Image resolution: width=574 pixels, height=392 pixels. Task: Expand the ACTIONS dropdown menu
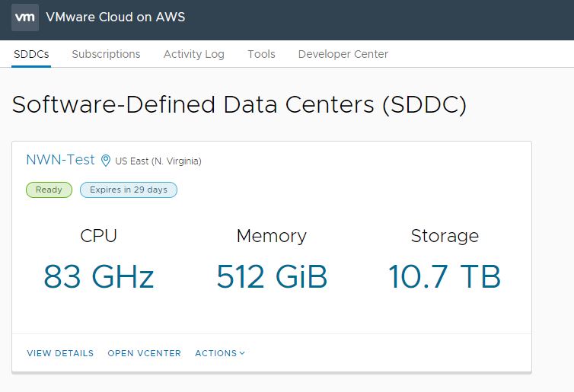pos(220,353)
